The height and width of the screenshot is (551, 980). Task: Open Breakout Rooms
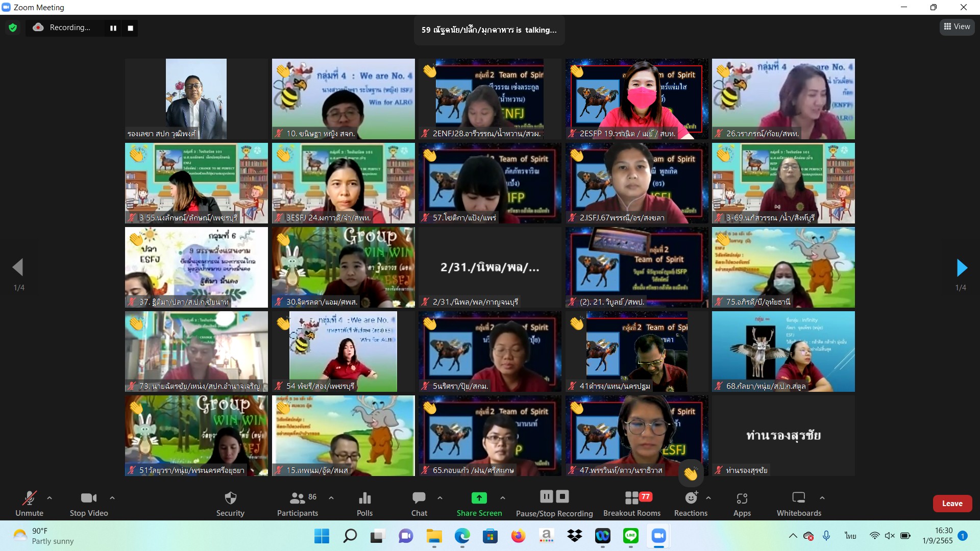[x=631, y=503]
